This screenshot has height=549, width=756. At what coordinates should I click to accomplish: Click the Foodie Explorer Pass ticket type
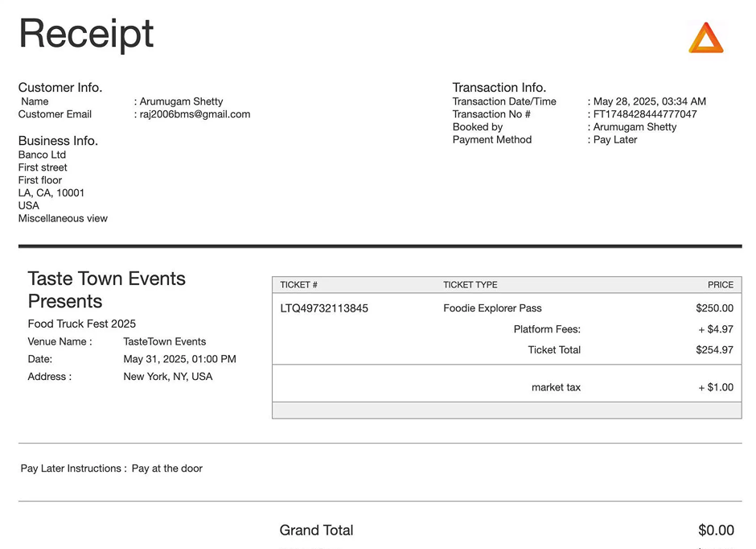pos(492,308)
